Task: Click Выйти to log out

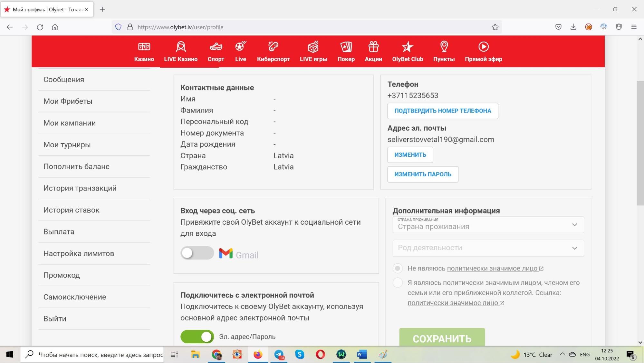Action: click(x=94, y=319)
